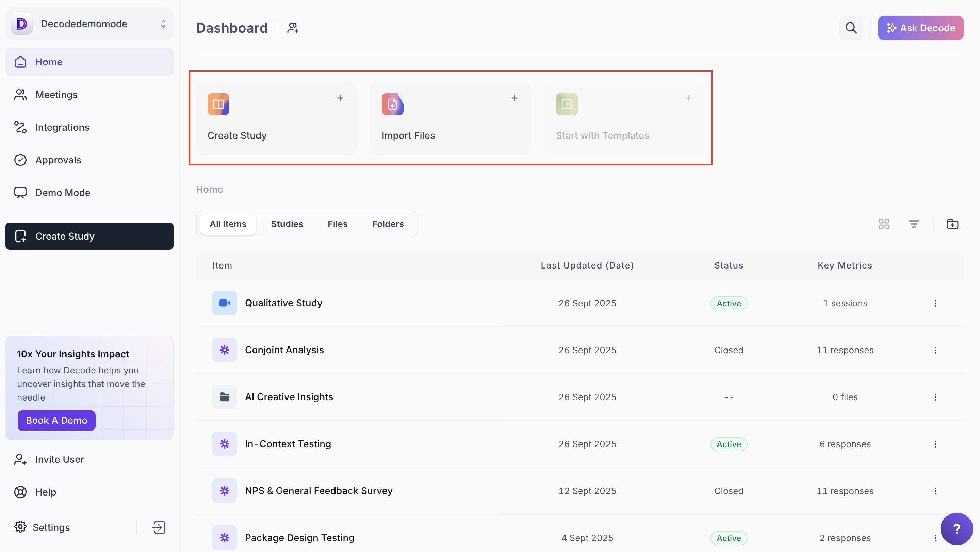The height and width of the screenshot is (552, 980).
Task: Open options menu for Conjoint Analysis
Action: tap(935, 350)
